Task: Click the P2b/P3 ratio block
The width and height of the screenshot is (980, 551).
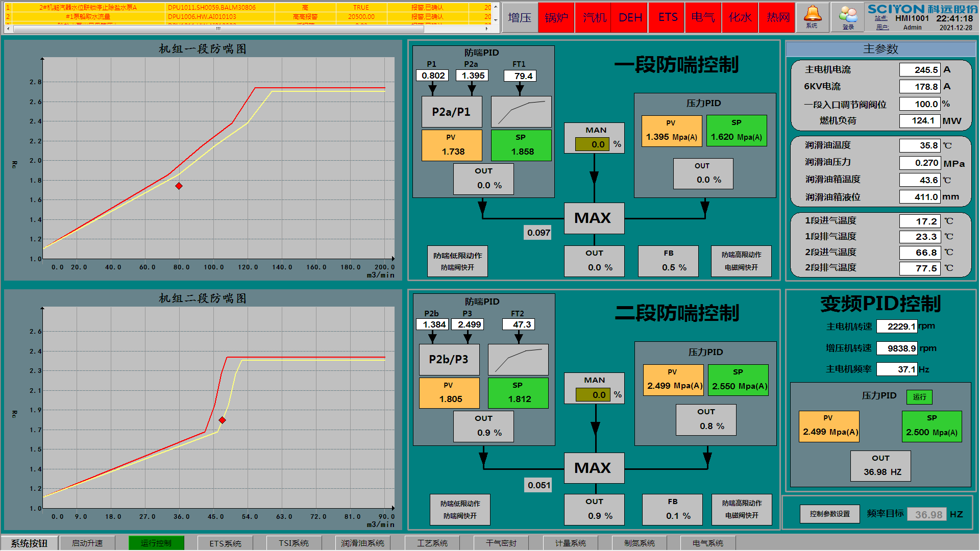Action: [x=449, y=360]
